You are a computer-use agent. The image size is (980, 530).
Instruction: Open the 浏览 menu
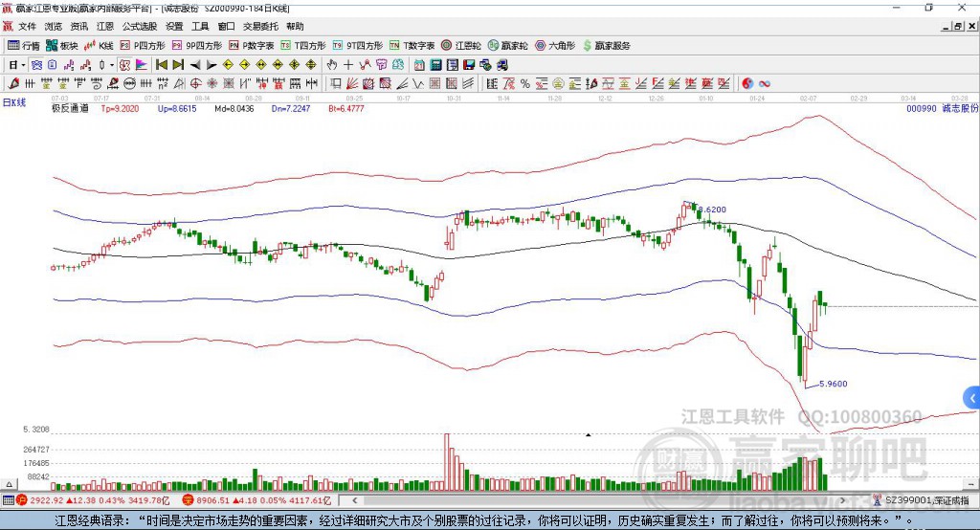coord(54,26)
